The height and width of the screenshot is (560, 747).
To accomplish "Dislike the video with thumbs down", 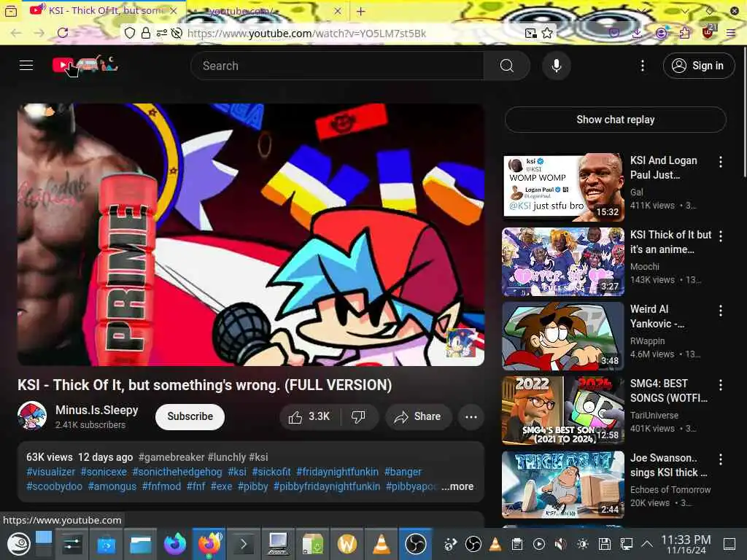I will click(359, 416).
